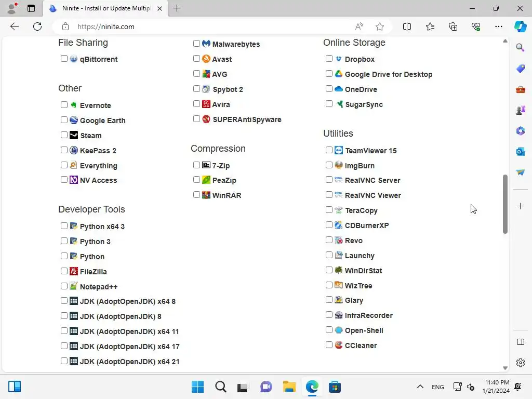Click the FileZilla red icon

tap(74, 271)
